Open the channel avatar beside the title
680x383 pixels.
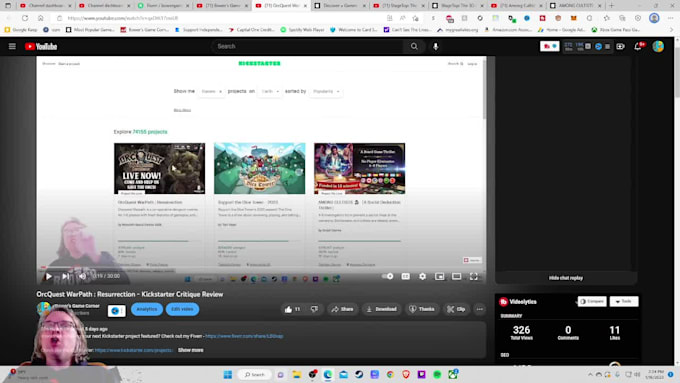(x=43, y=309)
